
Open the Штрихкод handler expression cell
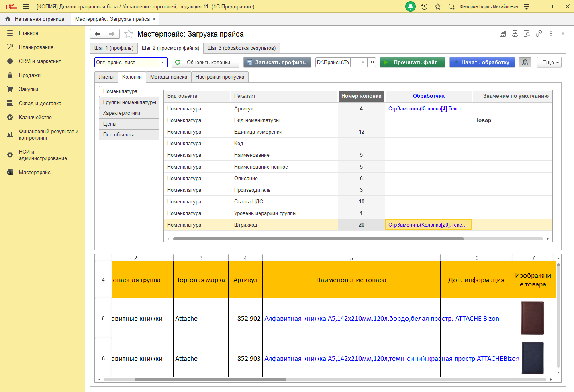point(428,225)
